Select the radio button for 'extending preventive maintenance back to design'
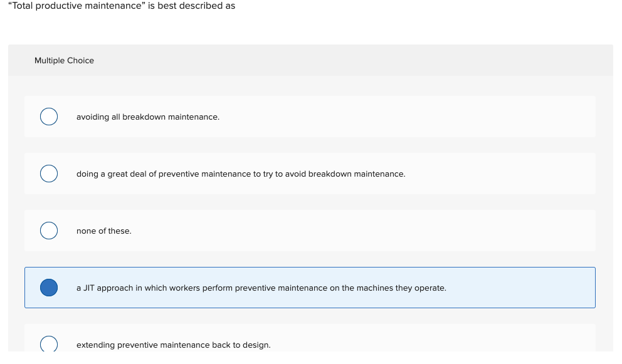Viewport: 622px width, 364px height. (49, 344)
